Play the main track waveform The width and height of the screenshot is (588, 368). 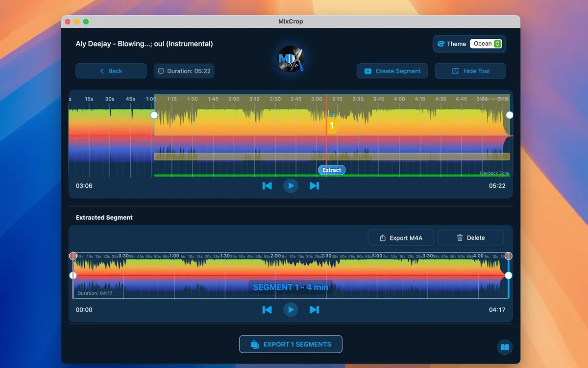tap(291, 185)
